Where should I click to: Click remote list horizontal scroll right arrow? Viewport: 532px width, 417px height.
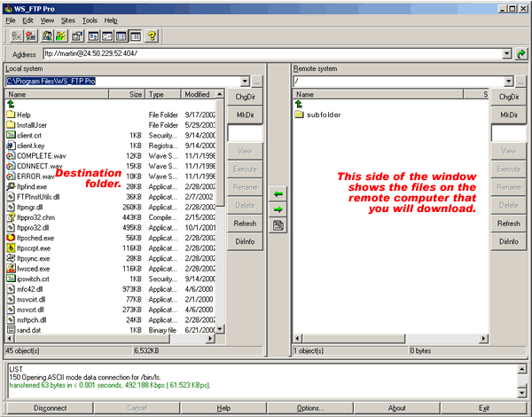(x=483, y=338)
